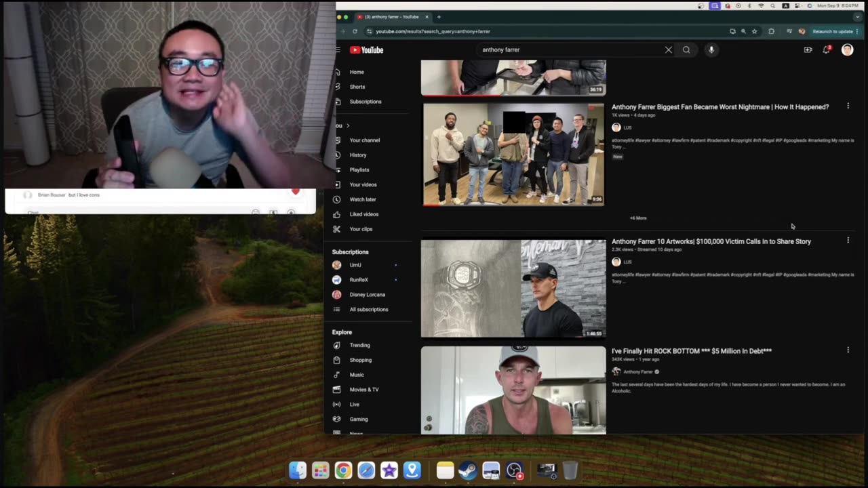This screenshot has height=488, width=868.
Task: Click the red heart in chat overlay
Action: click(296, 191)
